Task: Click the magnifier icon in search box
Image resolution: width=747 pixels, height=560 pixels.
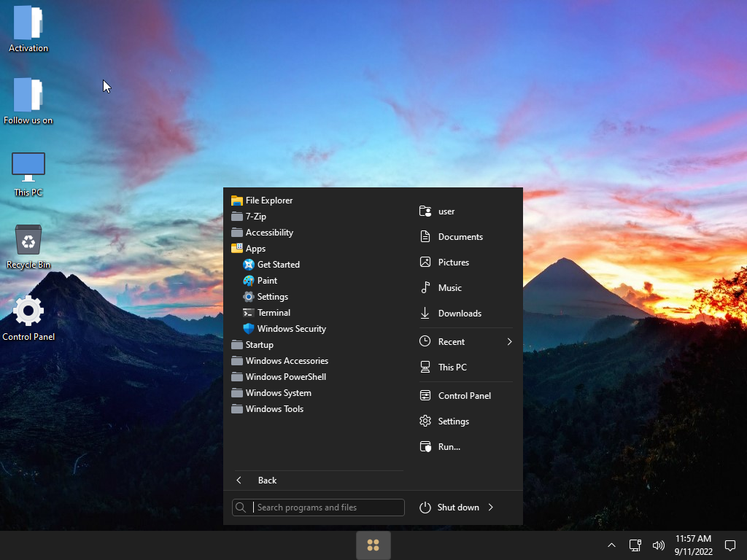Action: [x=241, y=507]
